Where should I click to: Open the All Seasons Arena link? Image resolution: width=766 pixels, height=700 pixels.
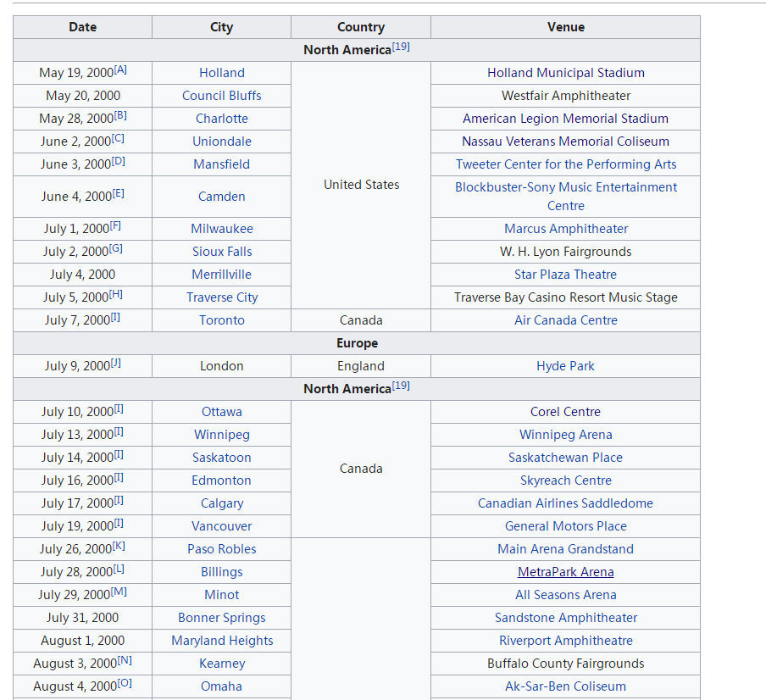pyautogui.click(x=566, y=595)
